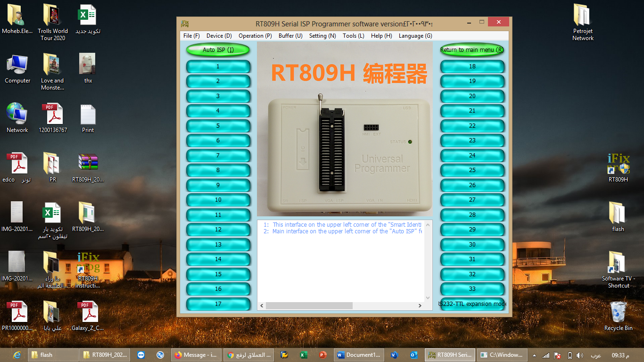Switch to the Document1 Word taskbar window
This screenshot has height=362, width=644.
(359, 355)
